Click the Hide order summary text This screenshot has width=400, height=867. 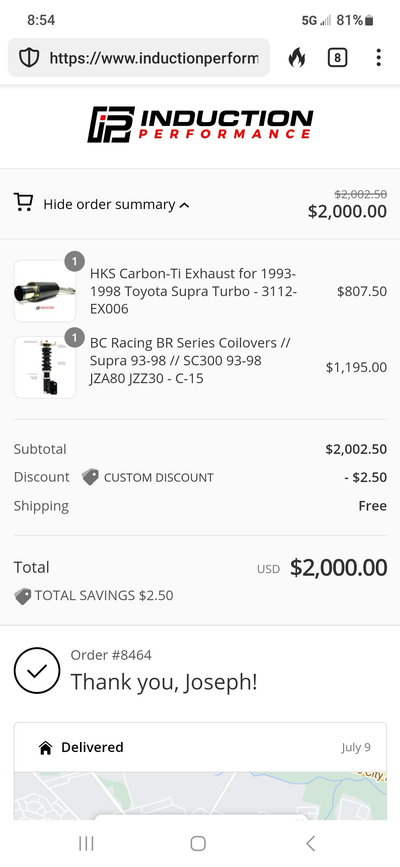point(109,205)
